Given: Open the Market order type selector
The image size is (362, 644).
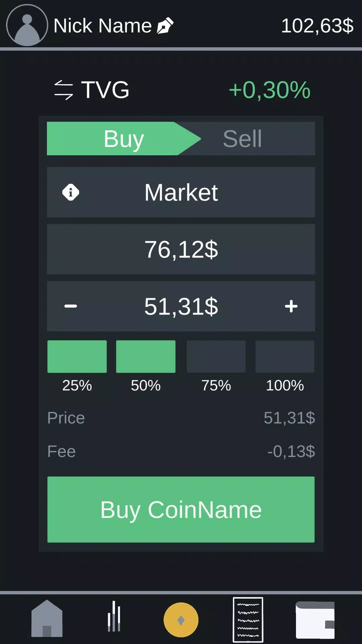Looking at the screenshot, I should [x=181, y=192].
